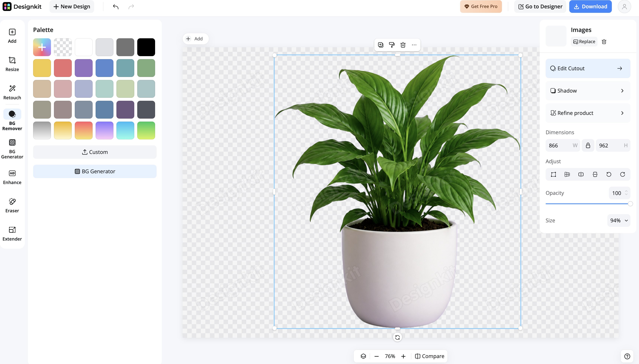This screenshot has width=639, height=364.
Task: Select the yellow background swatch
Action: (42, 68)
